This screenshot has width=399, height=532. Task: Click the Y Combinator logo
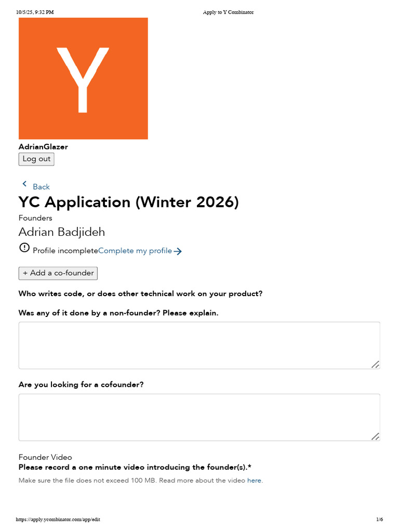coord(83,78)
